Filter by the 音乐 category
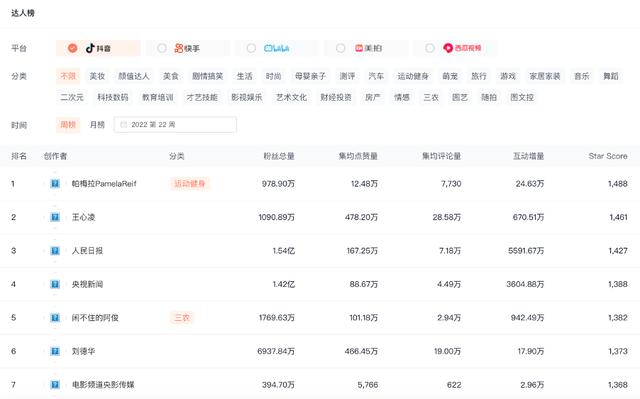The width and height of the screenshot is (640, 399). click(582, 76)
